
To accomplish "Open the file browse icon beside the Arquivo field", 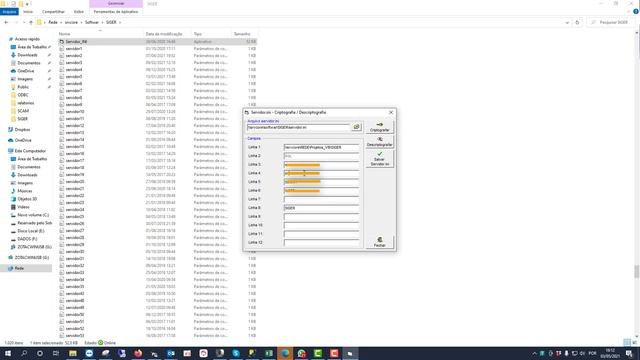I will click(356, 127).
